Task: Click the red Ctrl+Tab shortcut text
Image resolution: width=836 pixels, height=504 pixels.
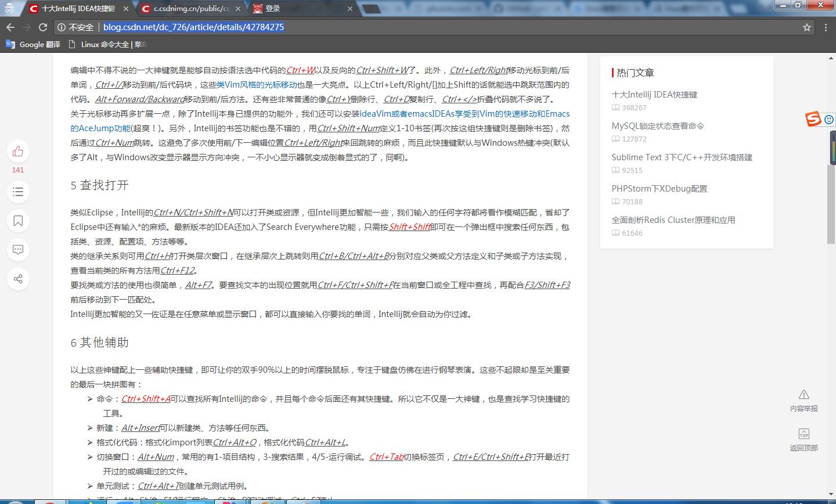Action: 386,457
